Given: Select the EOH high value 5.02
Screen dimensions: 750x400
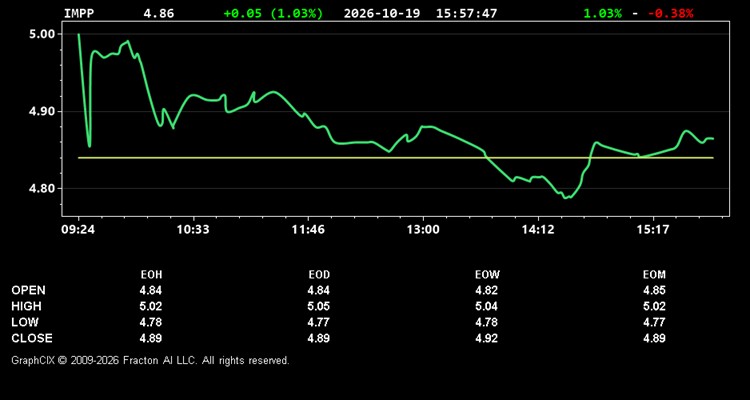Looking at the screenshot, I should coord(151,306).
